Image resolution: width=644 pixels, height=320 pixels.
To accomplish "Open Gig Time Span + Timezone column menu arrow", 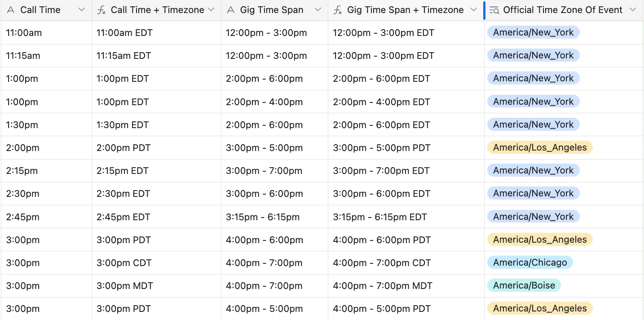I will tap(473, 10).
